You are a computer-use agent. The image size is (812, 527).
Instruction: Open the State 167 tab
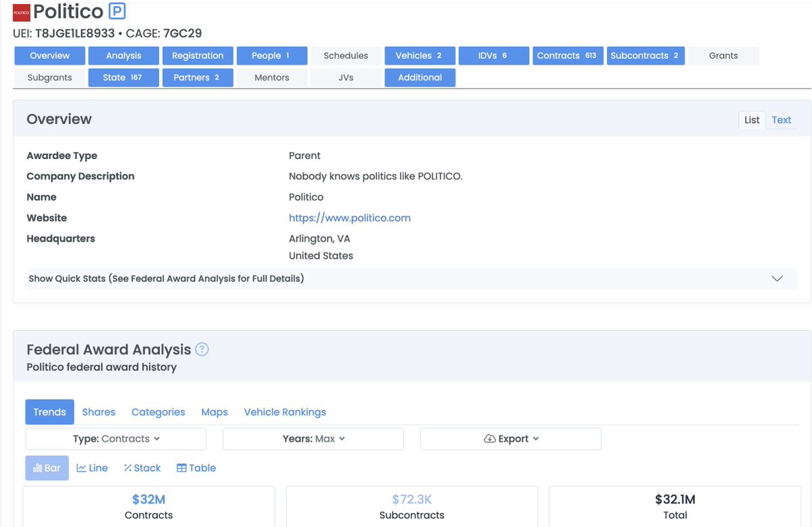click(124, 77)
